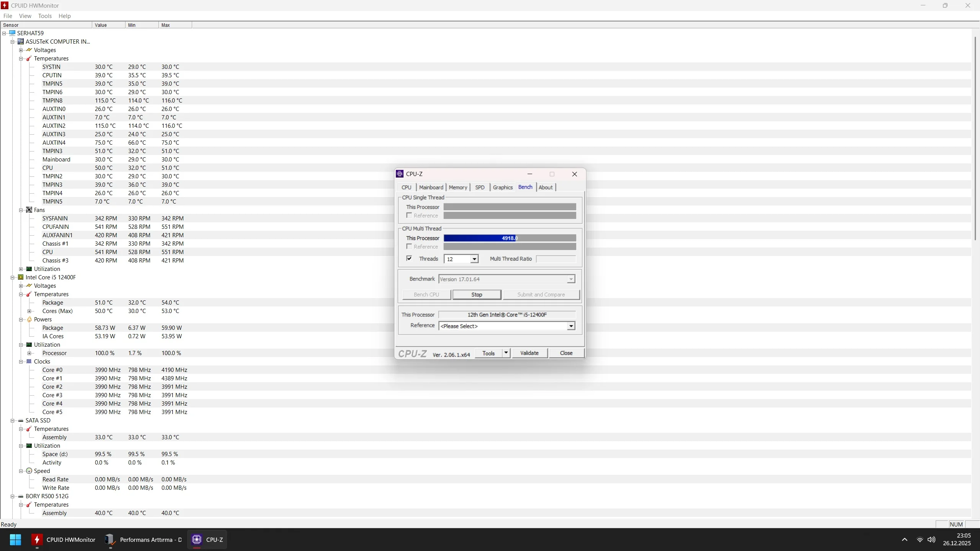This screenshot has height=551, width=980.
Task: Enable Single Thread Reference checkbox in CPU-Z
Action: pos(409,215)
